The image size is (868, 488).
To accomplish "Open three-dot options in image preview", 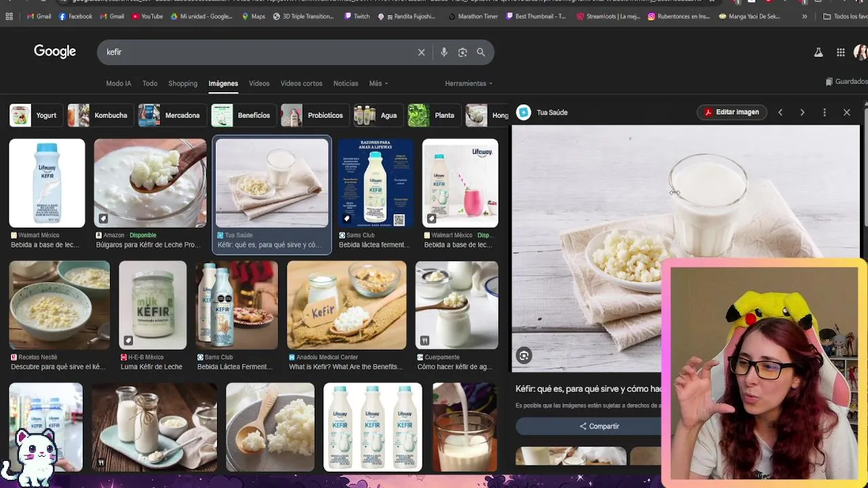I will [x=825, y=113].
